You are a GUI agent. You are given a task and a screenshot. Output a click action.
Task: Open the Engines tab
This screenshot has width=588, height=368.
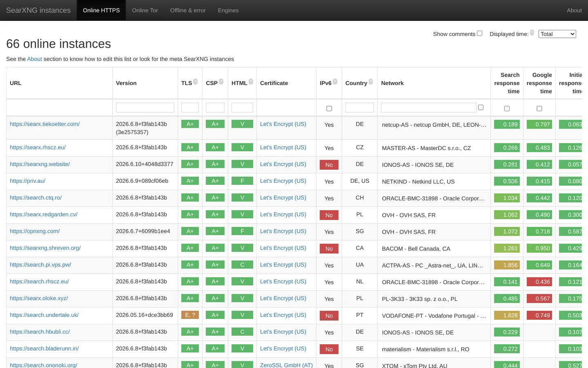click(228, 10)
